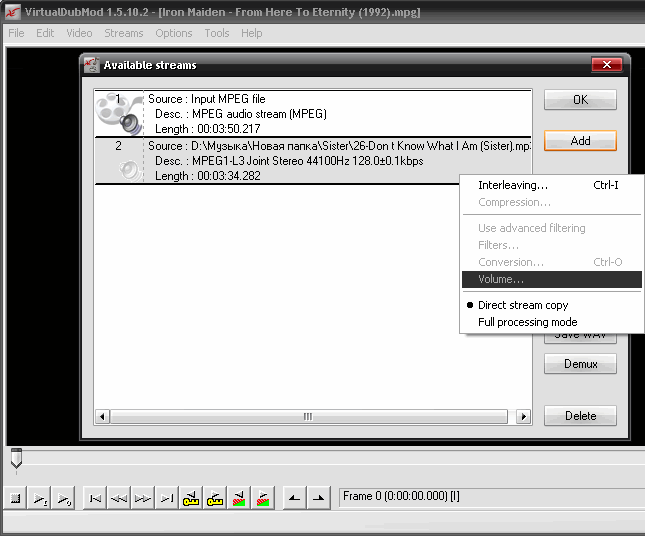Open the Video menu
Viewport: 645px width, 536px height.
(79, 33)
